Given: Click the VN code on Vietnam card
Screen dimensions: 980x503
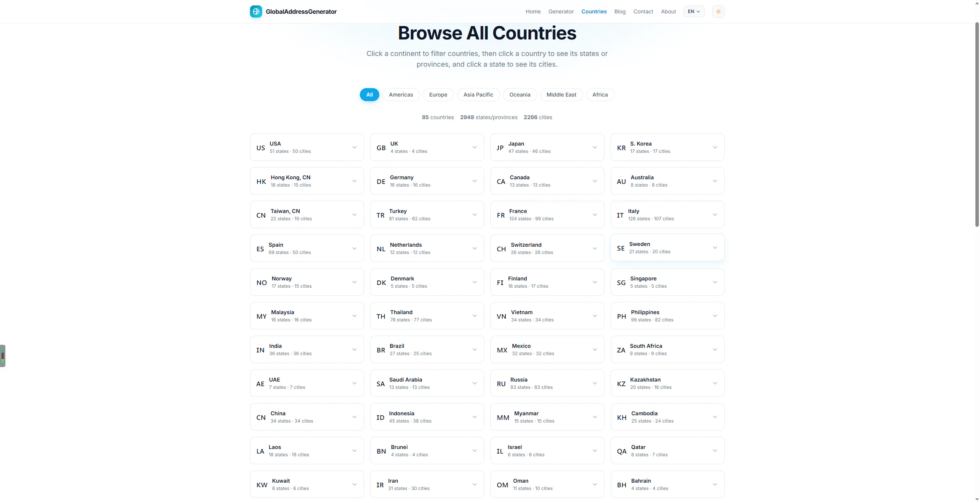Looking at the screenshot, I should click(501, 316).
